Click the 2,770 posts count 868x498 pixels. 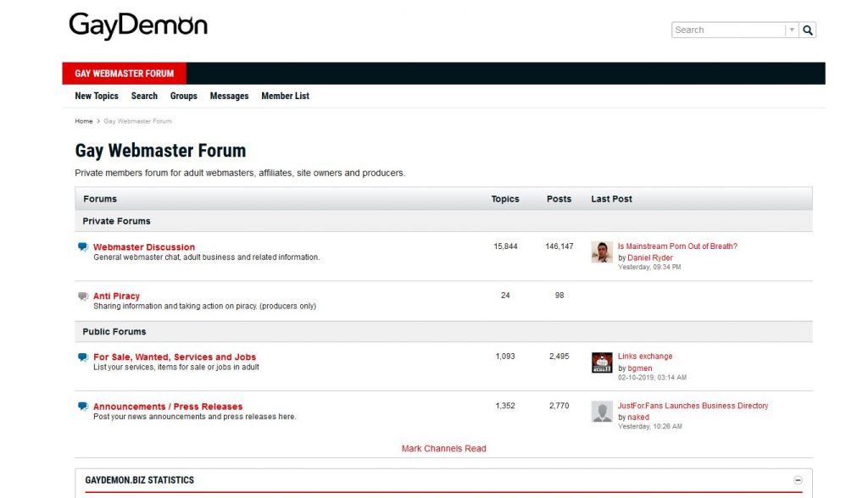559,406
